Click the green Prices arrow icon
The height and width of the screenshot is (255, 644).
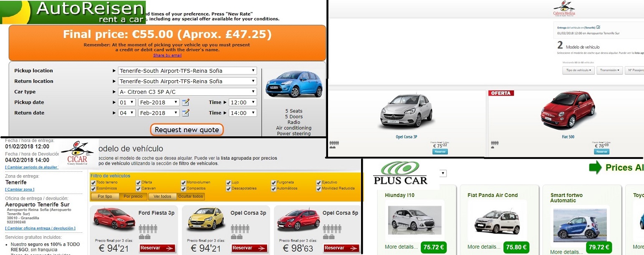(x=595, y=168)
